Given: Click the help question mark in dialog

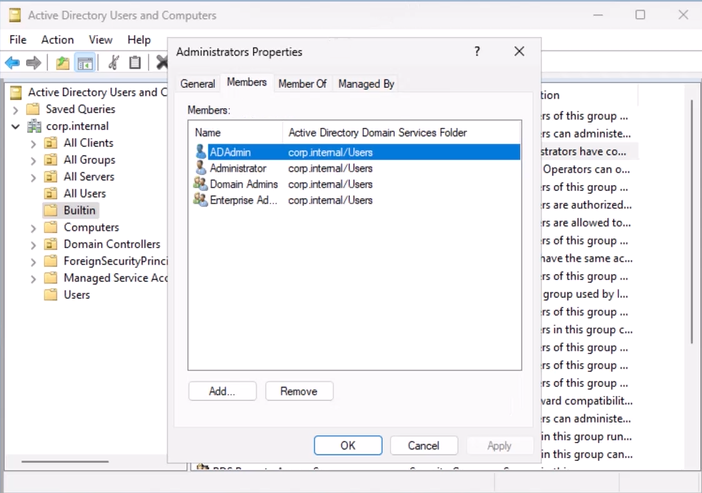Looking at the screenshot, I should coord(477,51).
